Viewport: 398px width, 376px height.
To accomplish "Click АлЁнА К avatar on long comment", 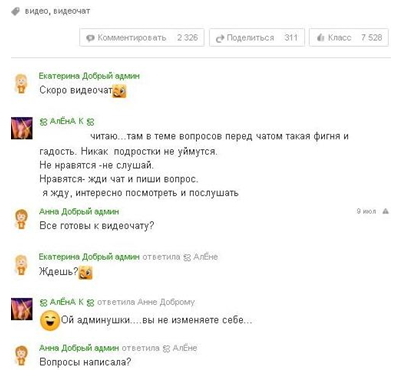I will pyautogui.click(x=22, y=128).
